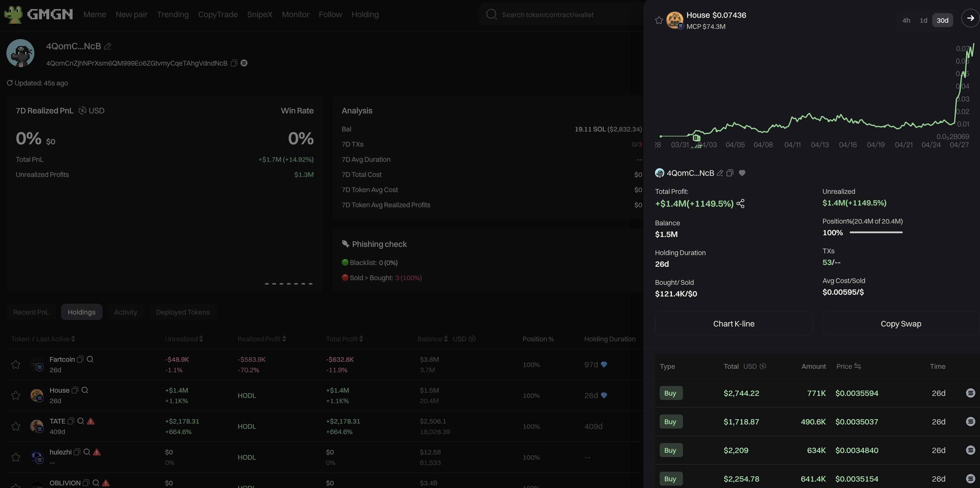
Task: Select the 1d chart timeframe
Action: coord(923,20)
